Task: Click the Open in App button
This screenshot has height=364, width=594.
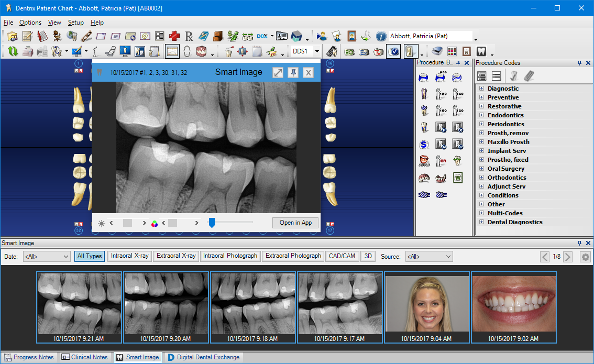Action: click(x=295, y=223)
